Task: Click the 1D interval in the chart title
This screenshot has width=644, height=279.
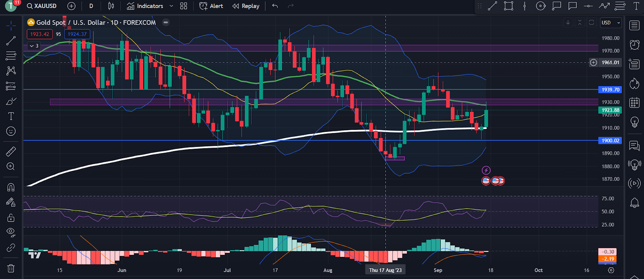Action: tap(115, 23)
